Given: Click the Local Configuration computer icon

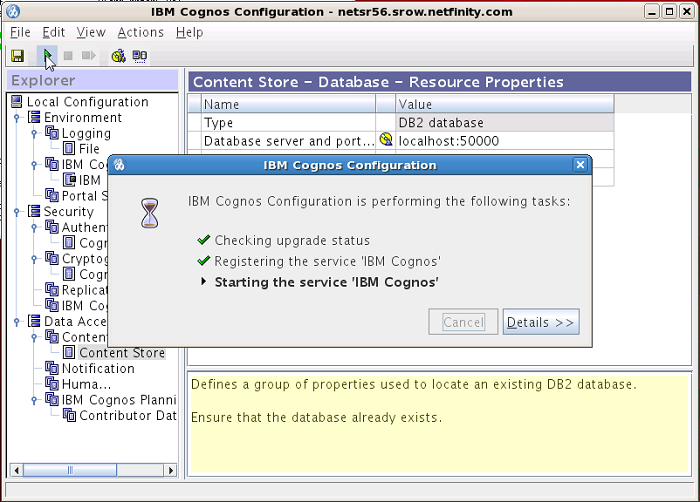Looking at the screenshot, I should pyautogui.click(x=16, y=102).
